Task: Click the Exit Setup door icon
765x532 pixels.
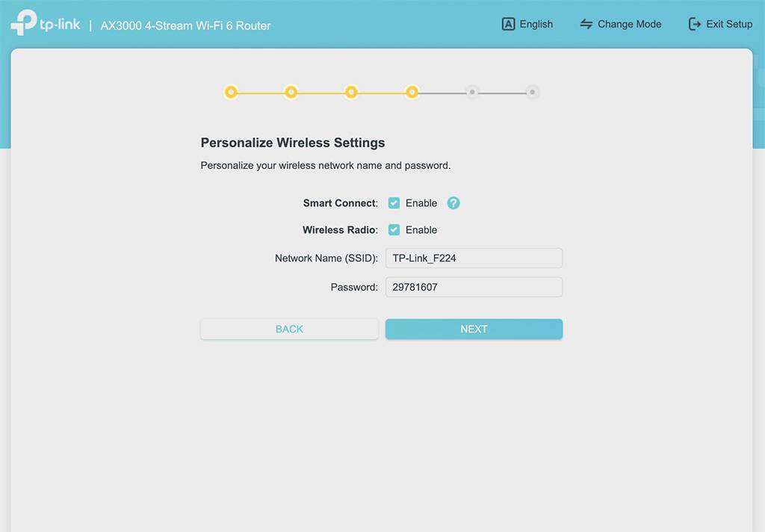Action: tap(694, 24)
